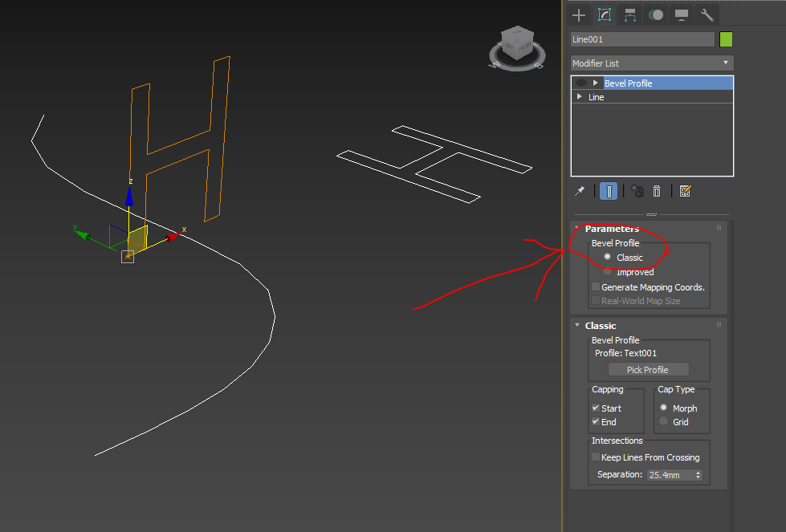Open the Utilities wrench tab

pos(707,15)
